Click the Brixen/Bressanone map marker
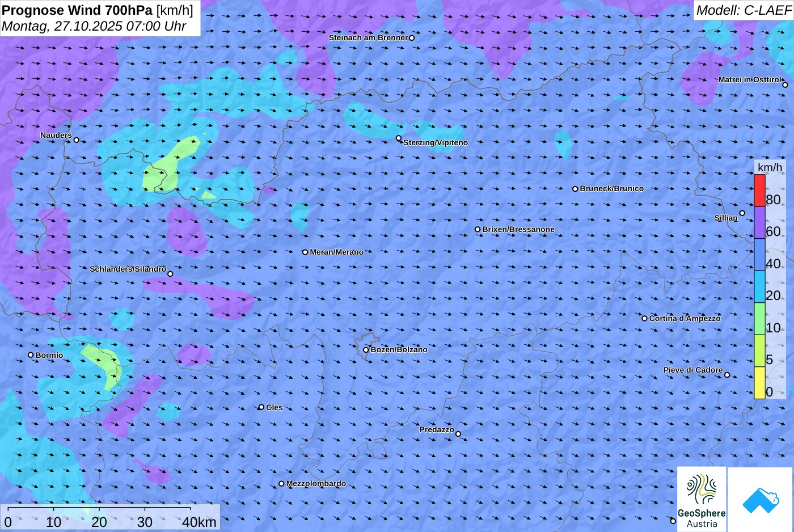 (478, 230)
